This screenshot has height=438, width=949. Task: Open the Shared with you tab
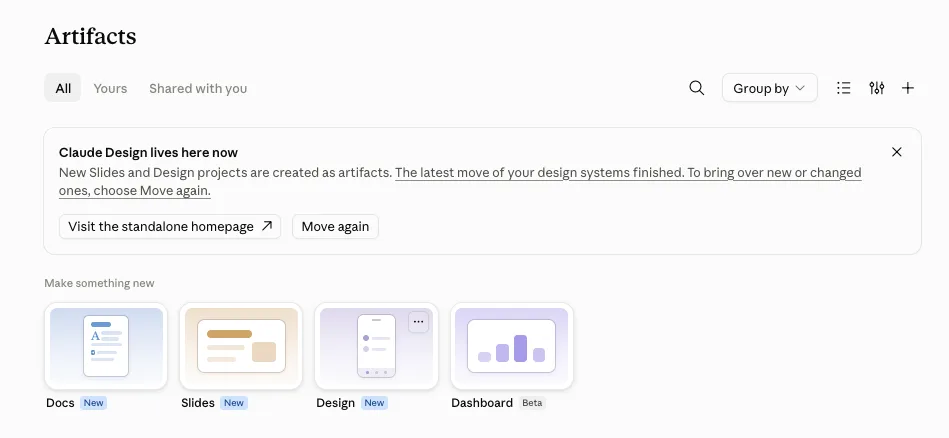coord(198,88)
